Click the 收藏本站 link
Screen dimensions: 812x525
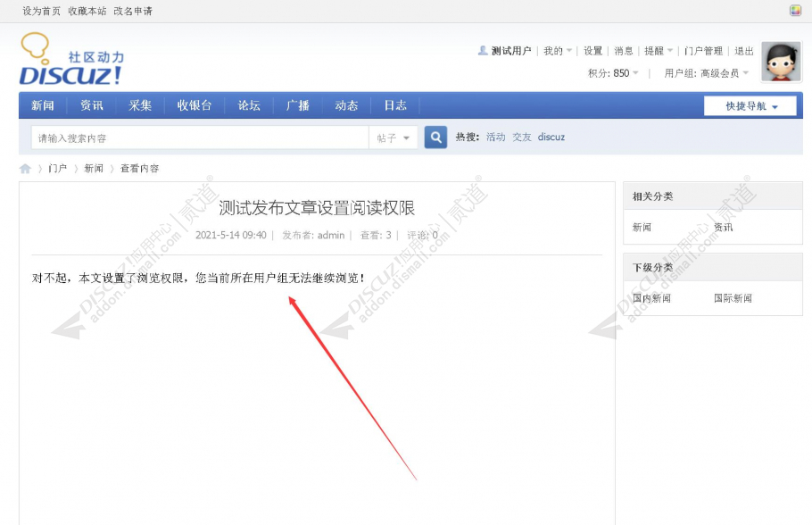pos(87,11)
